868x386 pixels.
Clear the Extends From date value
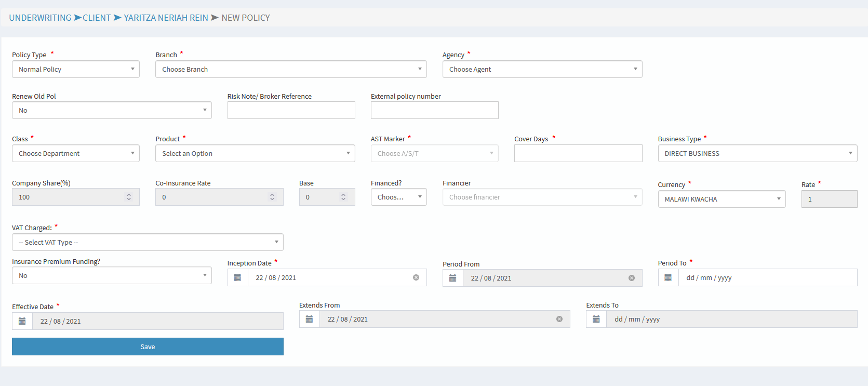pyautogui.click(x=559, y=319)
